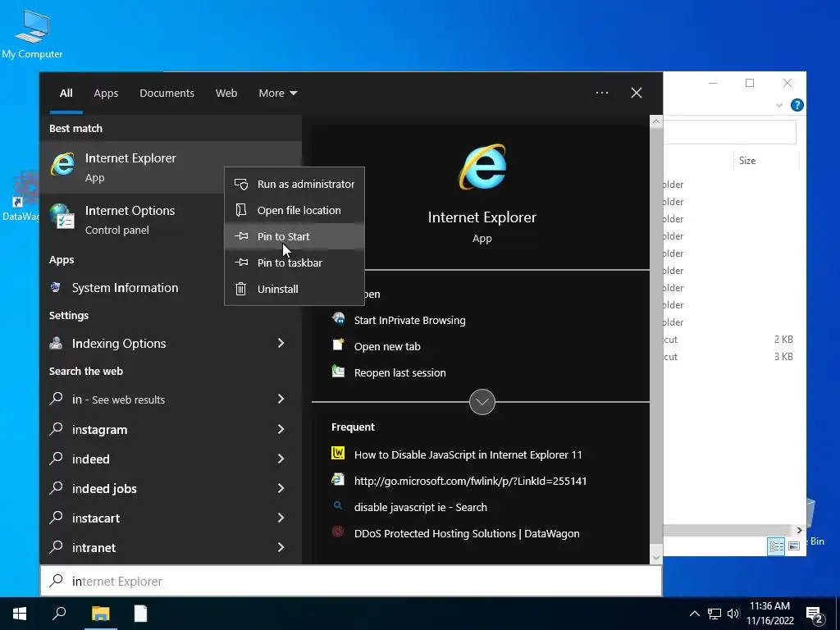Image resolution: width=840 pixels, height=630 pixels.
Task: Select Run as administrator in context menu
Action: (294, 184)
